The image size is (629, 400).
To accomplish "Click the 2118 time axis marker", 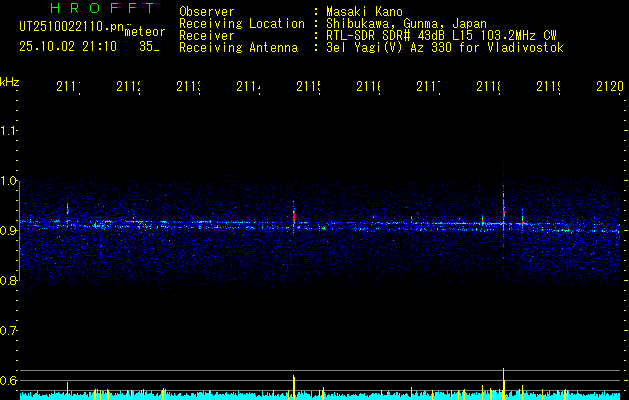I will coord(488,87).
